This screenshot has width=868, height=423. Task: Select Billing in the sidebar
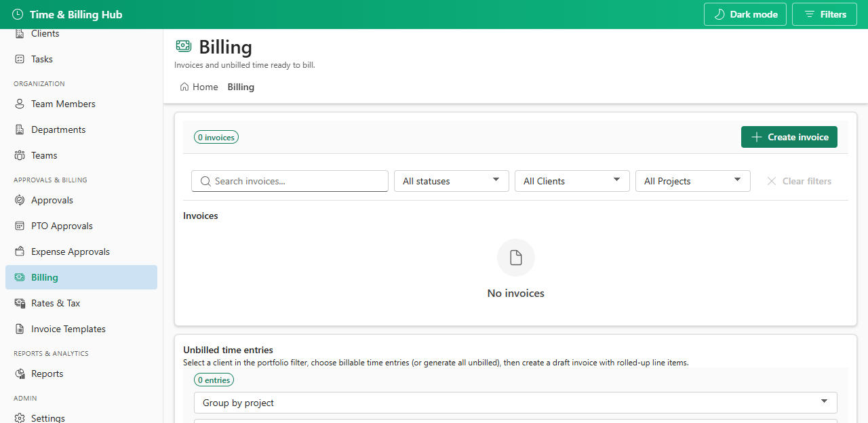(81, 277)
